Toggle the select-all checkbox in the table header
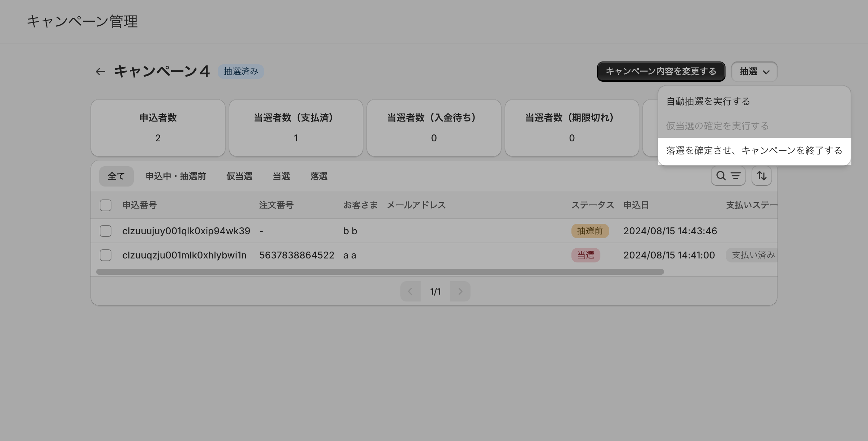 tap(106, 205)
